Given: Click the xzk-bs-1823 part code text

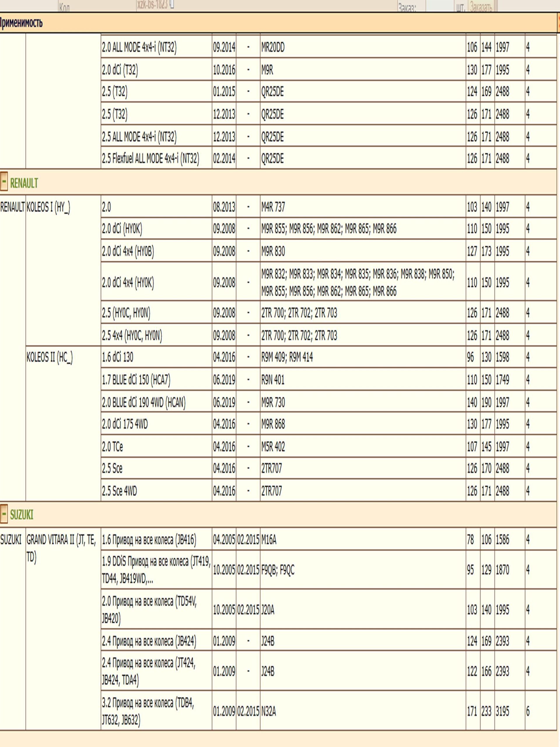Looking at the screenshot, I should tap(152, 5).
